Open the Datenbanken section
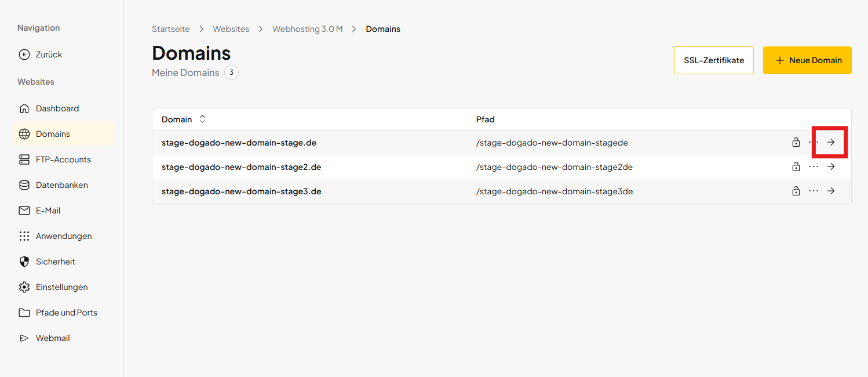868x377 pixels. click(24, 184)
